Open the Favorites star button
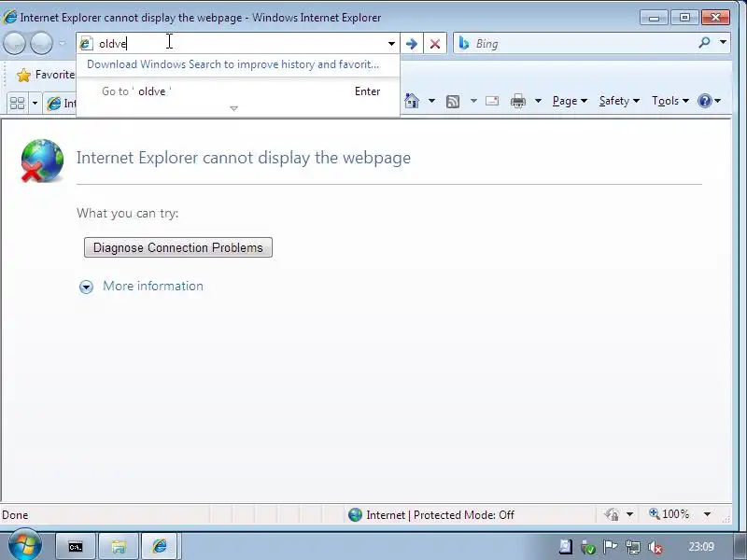This screenshot has width=747, height=560. pyautogui.click(x=45, y=75)
